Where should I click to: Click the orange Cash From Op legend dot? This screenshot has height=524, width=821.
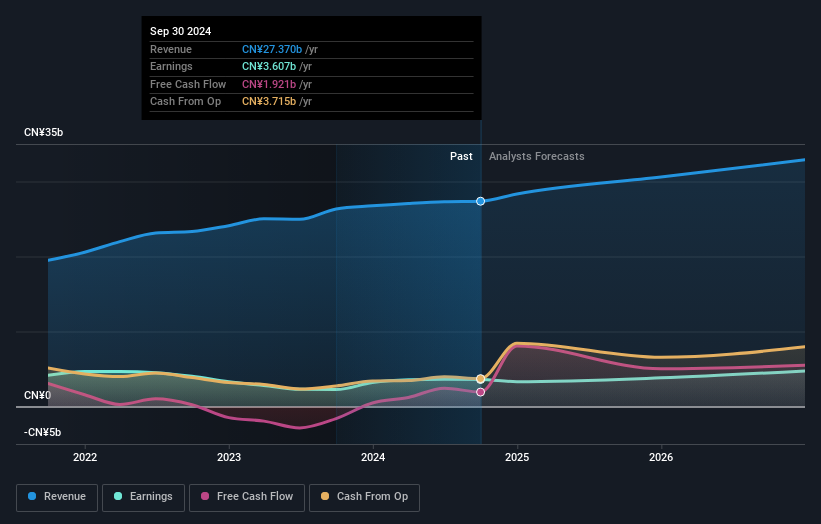pyautogui.click(x=325, y=496)
